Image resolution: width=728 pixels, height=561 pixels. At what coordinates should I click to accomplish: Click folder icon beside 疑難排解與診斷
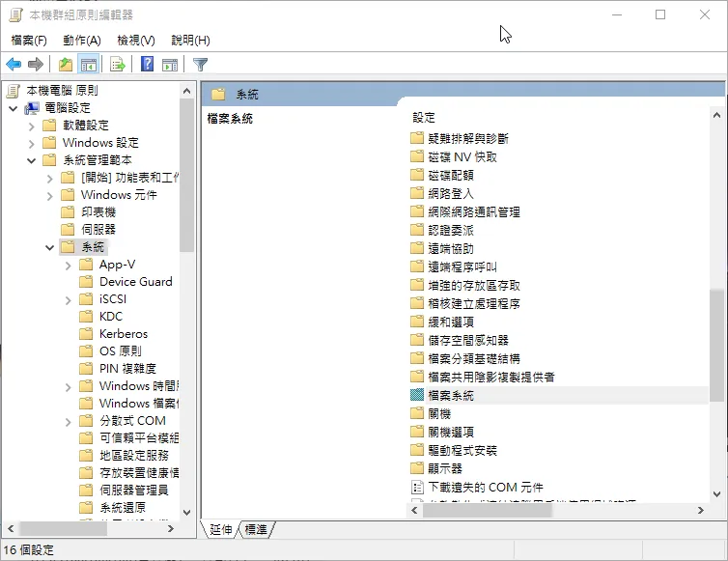[417, 138]
